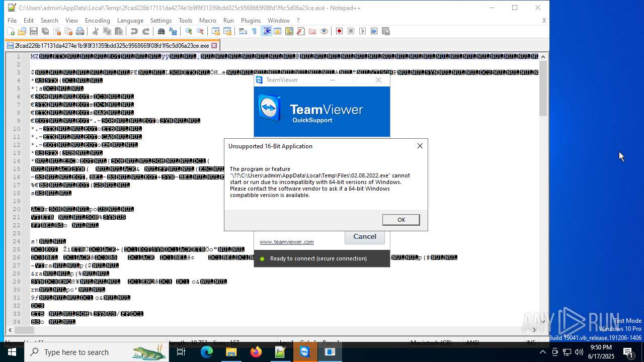The height and width of the screenshot is (362, 644).
Task: Close the document tab with red X
Action: point(214,46)
